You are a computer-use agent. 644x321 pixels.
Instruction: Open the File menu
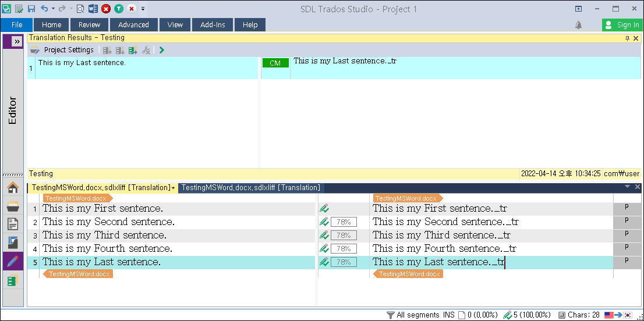tap(17, 24)
